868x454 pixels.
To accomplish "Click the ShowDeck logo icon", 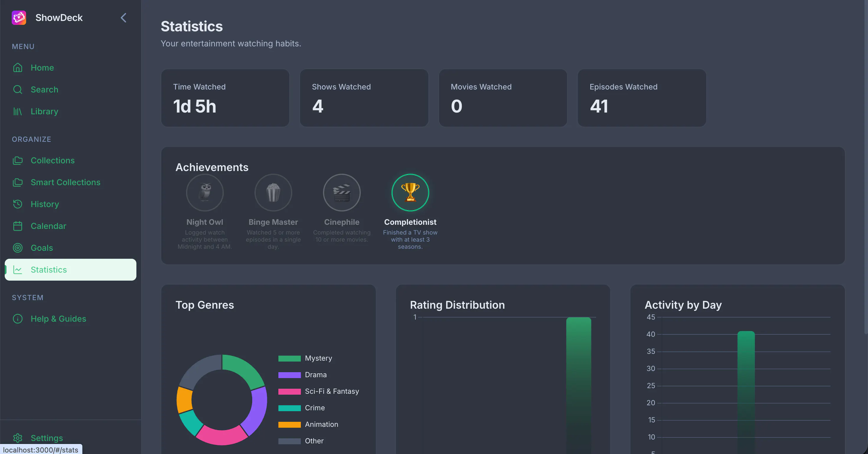I will (x=19, y=17).
